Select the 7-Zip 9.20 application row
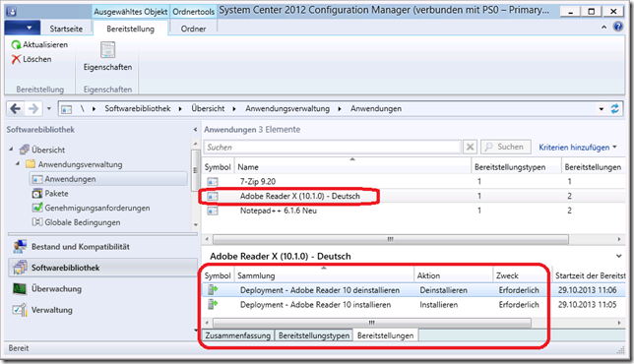The height and width of the screenshot is (364, 634). pyautogui.click(x=413, y=181)
